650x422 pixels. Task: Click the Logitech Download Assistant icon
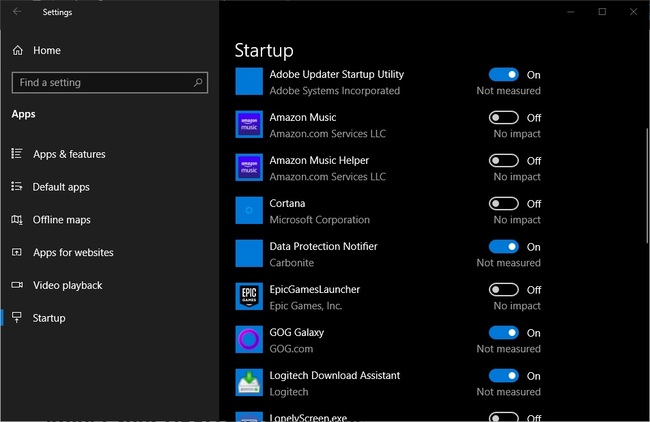point(249,382)
